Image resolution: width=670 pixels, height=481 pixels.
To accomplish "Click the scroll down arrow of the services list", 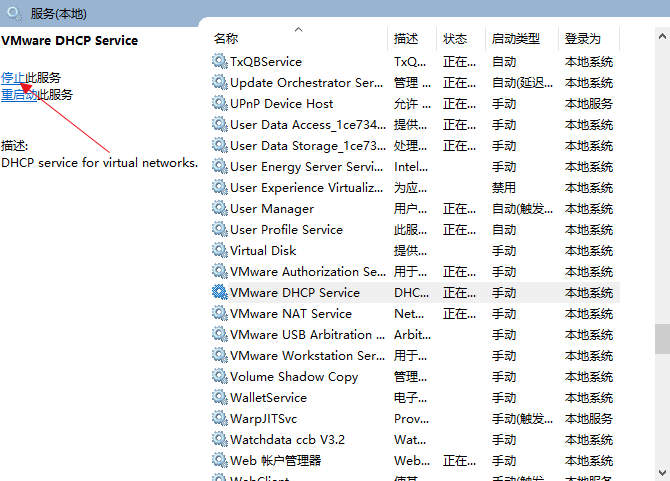I will pos(662,472).
